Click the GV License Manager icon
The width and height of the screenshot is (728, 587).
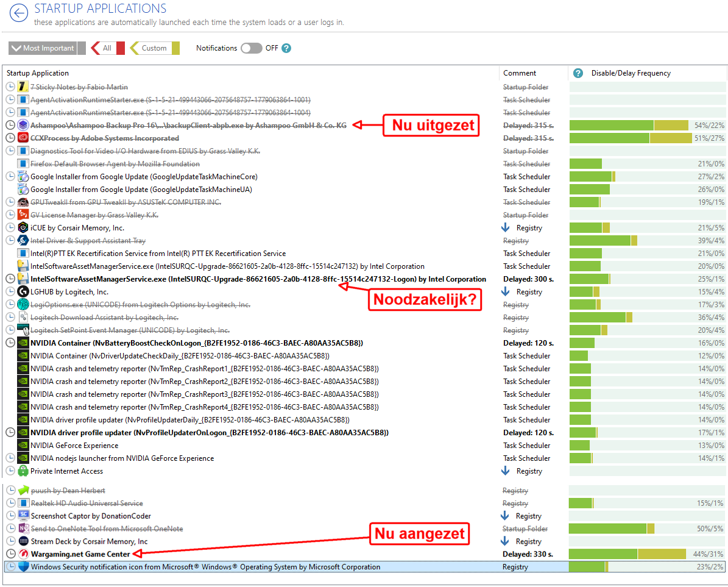click(23, 215)
